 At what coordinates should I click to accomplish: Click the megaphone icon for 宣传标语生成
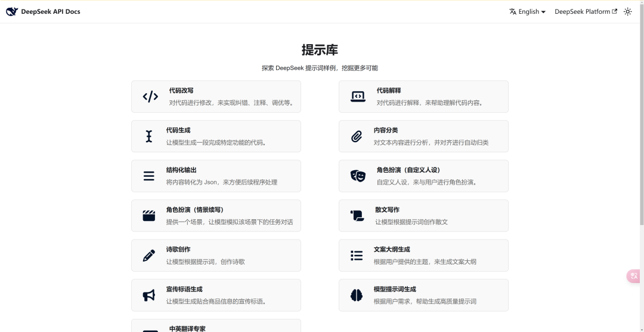[148, 295]
